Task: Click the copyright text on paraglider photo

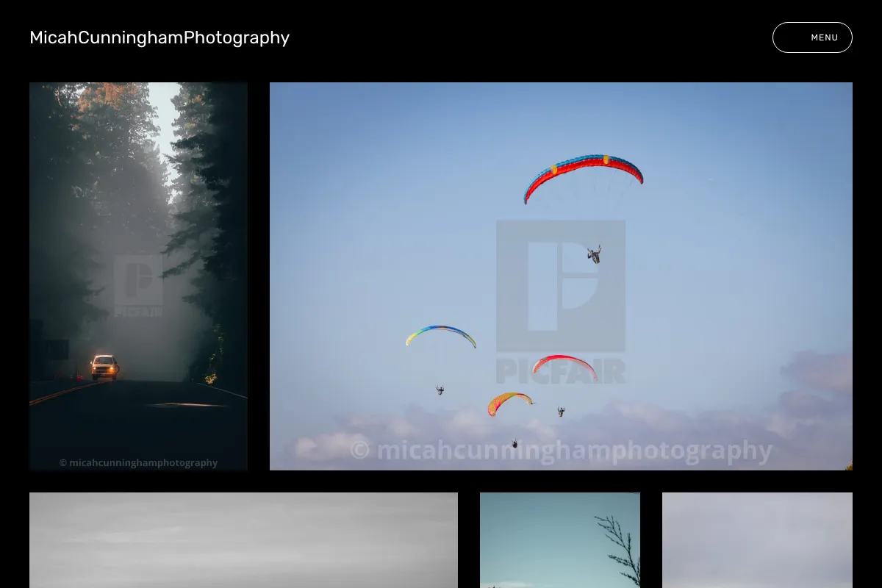Action: click(561, 450)
